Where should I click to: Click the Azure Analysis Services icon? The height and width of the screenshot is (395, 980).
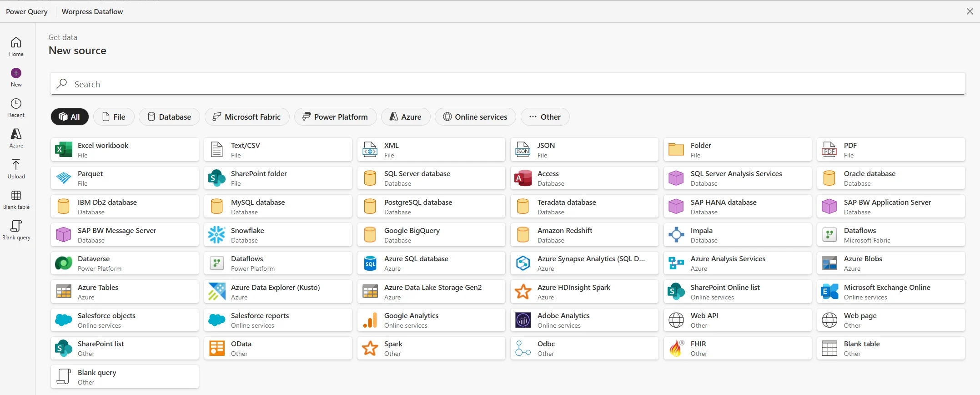(676, 263)
